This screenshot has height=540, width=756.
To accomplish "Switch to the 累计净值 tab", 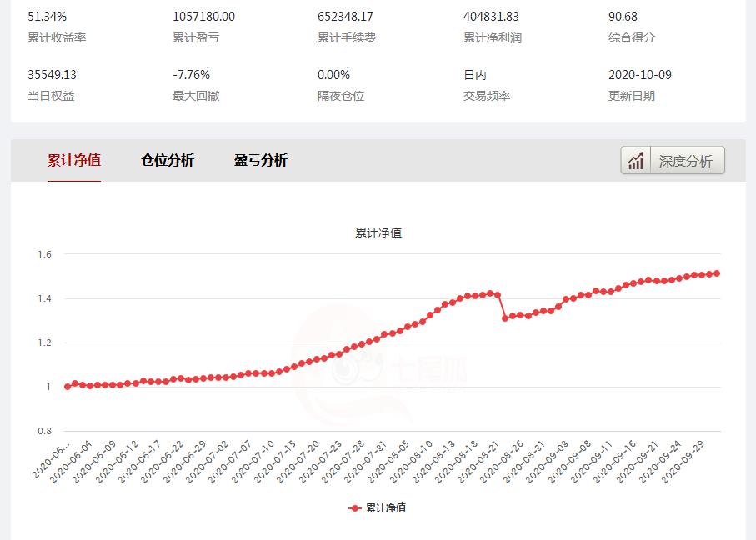I will click(x=74, y=160).
